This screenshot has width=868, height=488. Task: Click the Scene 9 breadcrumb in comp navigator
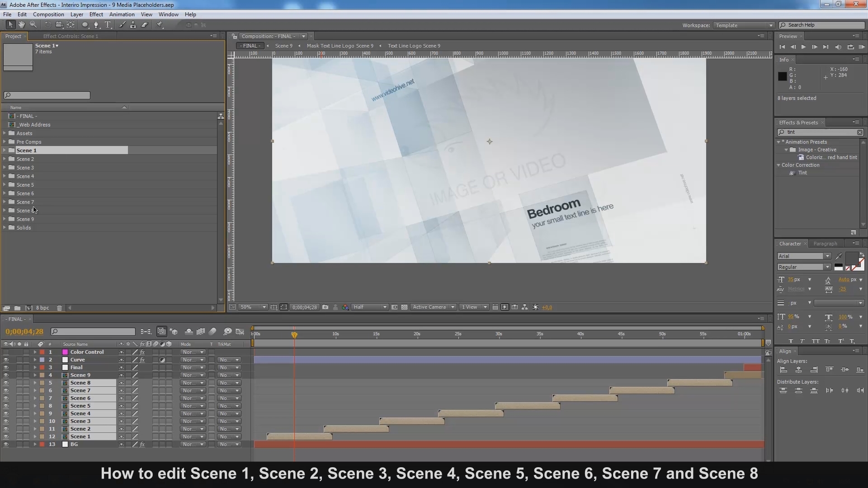pyautogui.click(x=283, y=46)
